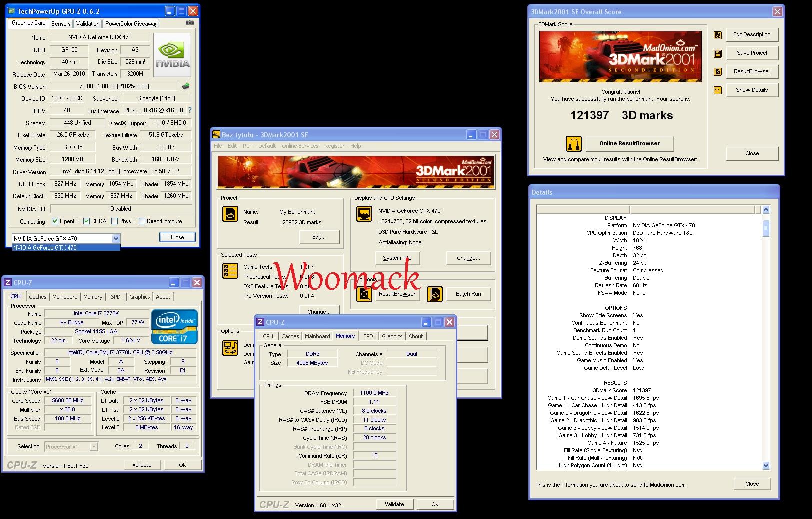Image resolution: width=812 pixels, height=519 pixels.
Task: Open the Help menu in 3DMark2001 SE
Action: tap(355, 146)
